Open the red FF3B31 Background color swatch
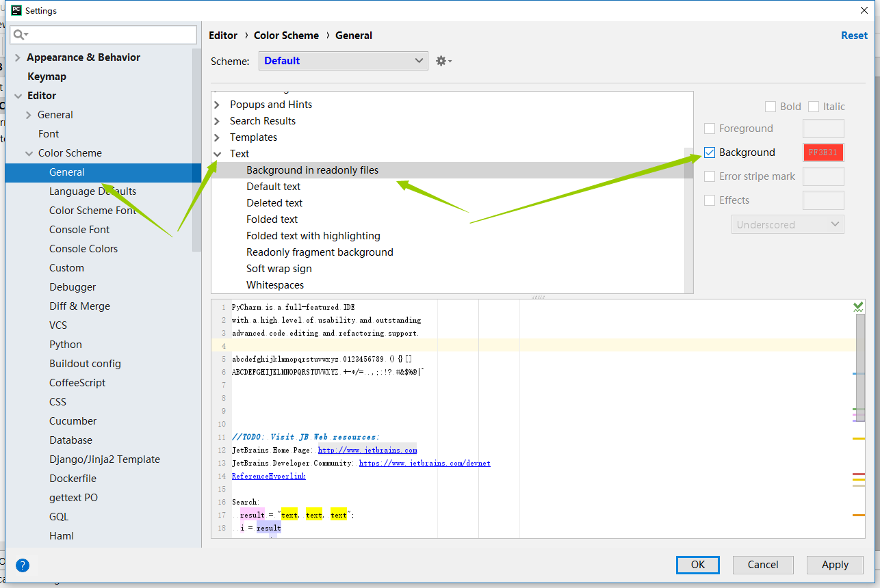Viewport: 880px width, 588px height. tap(823, 152)
